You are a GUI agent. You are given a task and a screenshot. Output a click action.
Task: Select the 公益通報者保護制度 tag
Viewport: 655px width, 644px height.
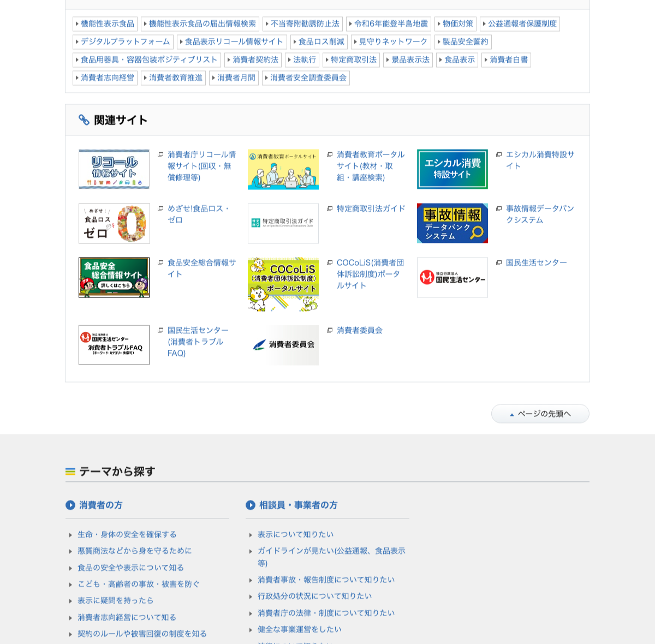520,24
